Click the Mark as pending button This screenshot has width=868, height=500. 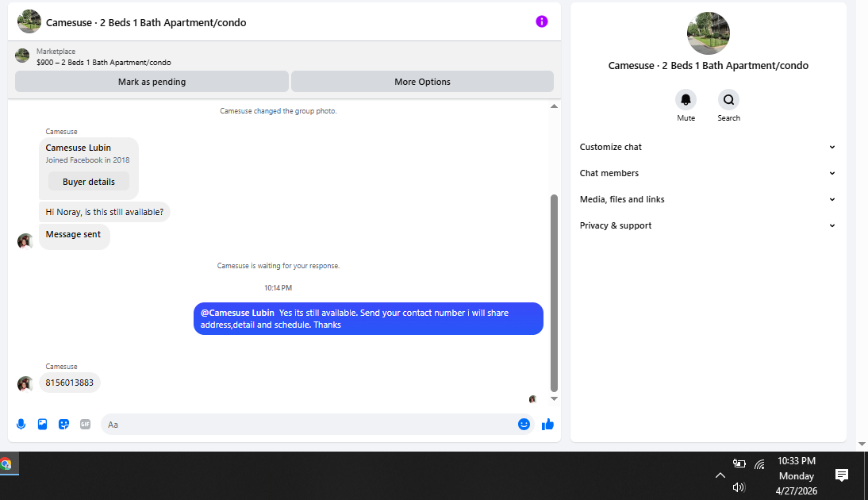152,82
